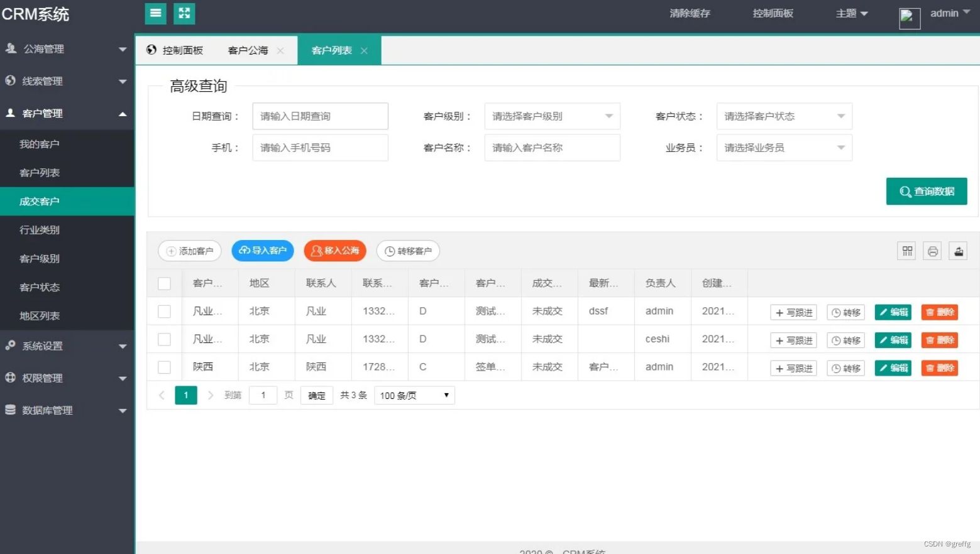The image size is (980, 554).
Task: Open the 主题 theme menu
Action: tap(850, 13)
